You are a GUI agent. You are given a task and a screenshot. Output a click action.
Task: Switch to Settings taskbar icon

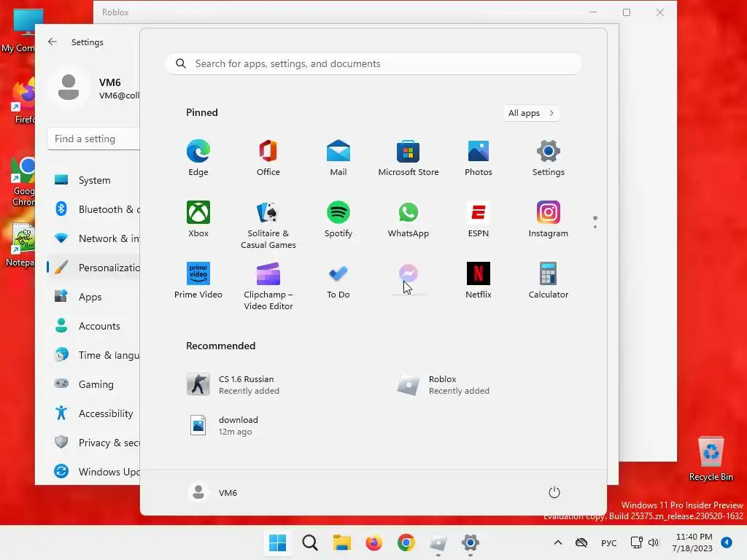pyautogui.click(x=471, y=542)
